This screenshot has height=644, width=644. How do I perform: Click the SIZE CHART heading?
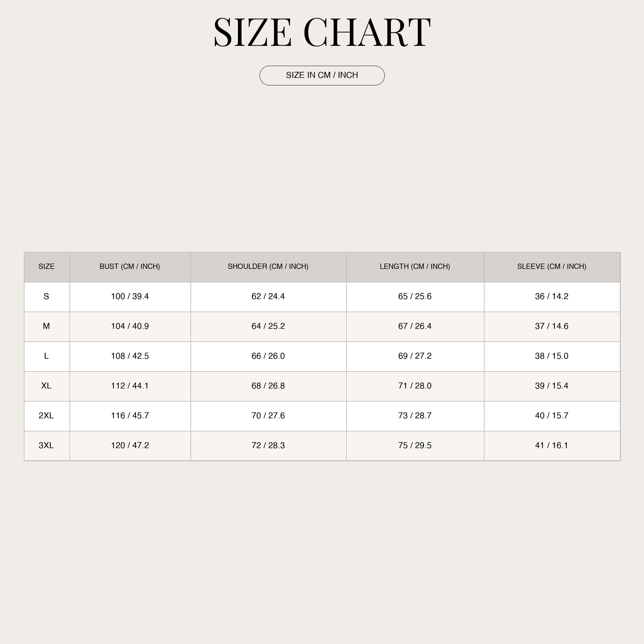click(x=322, y=32)
